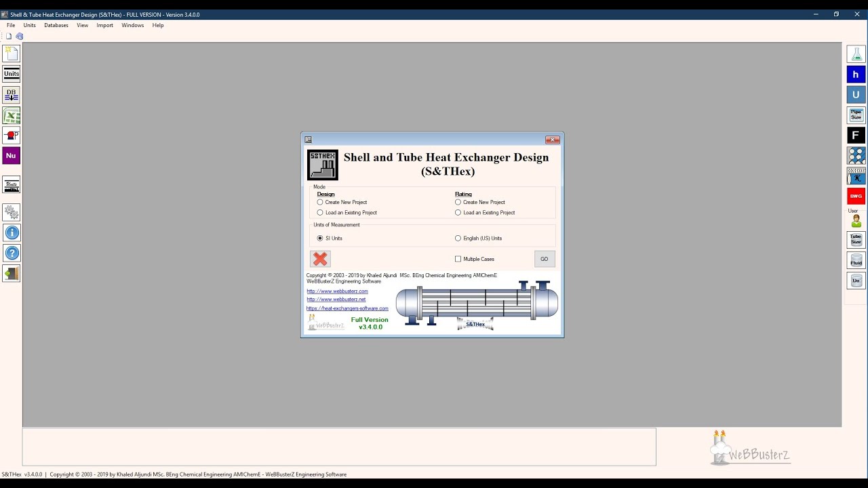Click small globe icon under File menu
The width and height of the screenshot is (868, 488).
click(19, 36)
